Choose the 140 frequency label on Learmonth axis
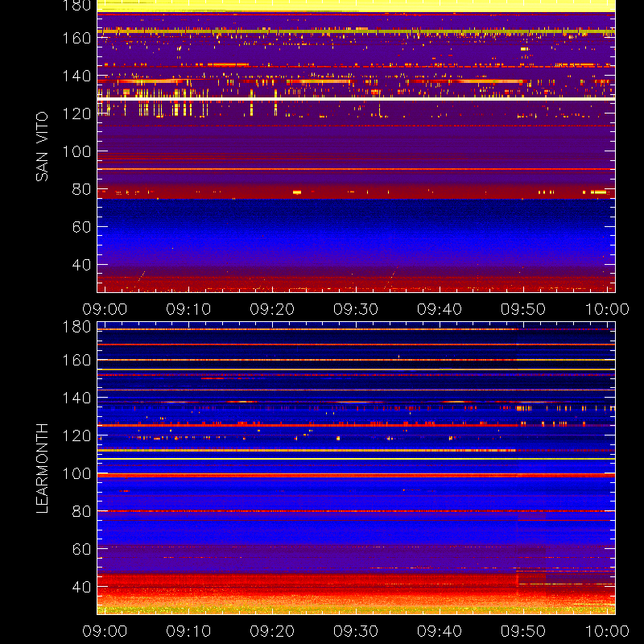The height and width of the screenshot is (644, 644). coord(76,398)
